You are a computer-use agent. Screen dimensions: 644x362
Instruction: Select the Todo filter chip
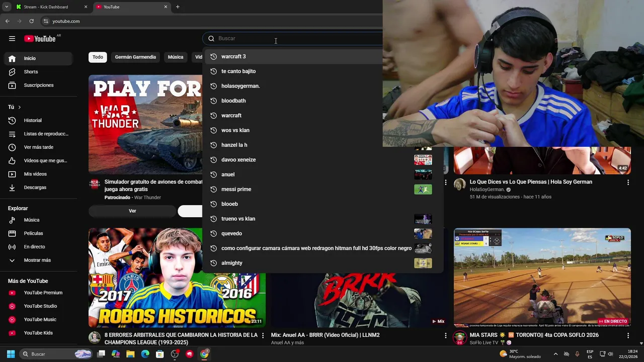(x=98, y=57)
